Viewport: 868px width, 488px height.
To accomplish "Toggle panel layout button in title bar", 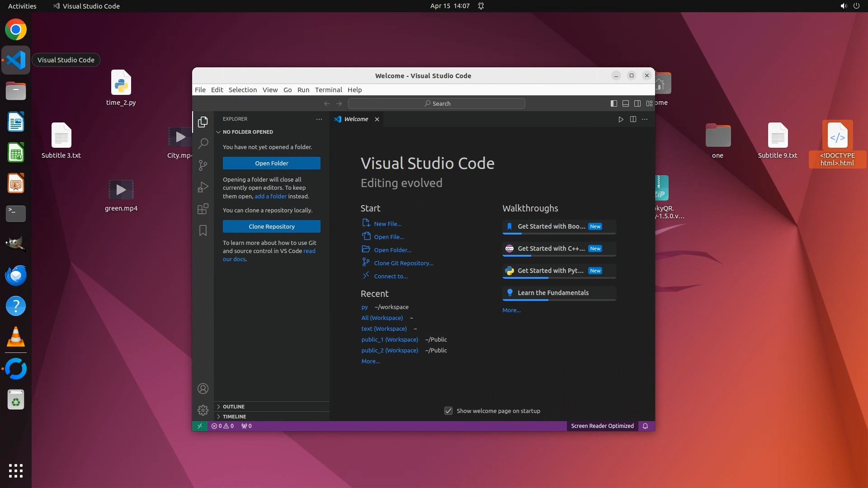I will pyautogui.click(x=626, y=103).
